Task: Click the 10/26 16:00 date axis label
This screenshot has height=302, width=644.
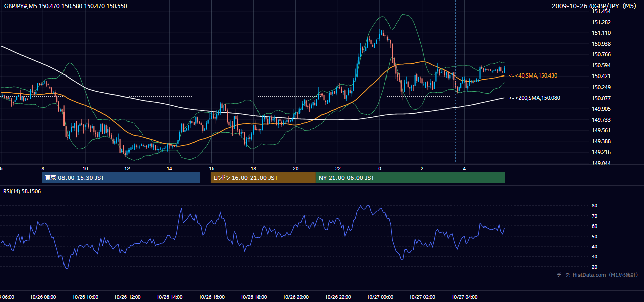Action: coord(212,297)
